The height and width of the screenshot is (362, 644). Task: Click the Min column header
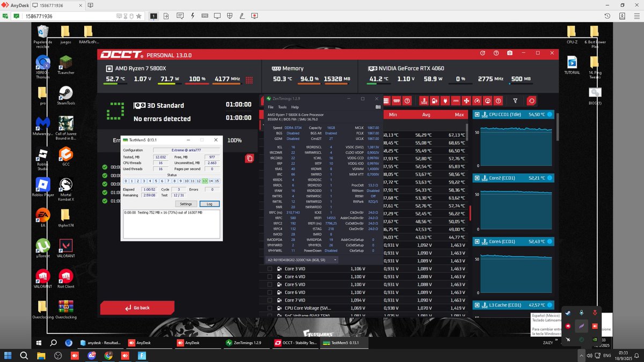[x=393, y=115]
